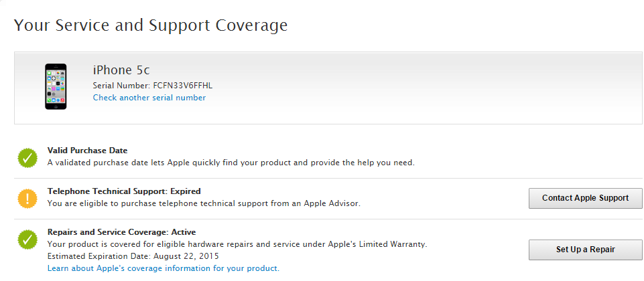Click the validated purchase date description text
Image resolution: width=644 pixels, height=281 pixels.
coord(231,163)
